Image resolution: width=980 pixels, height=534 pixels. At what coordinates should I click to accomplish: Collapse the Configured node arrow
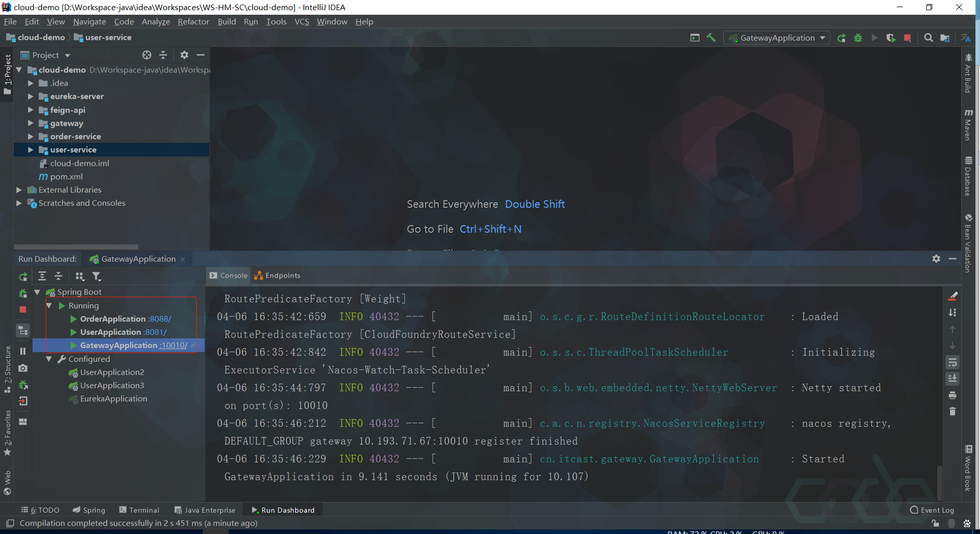tap(49, 359)
